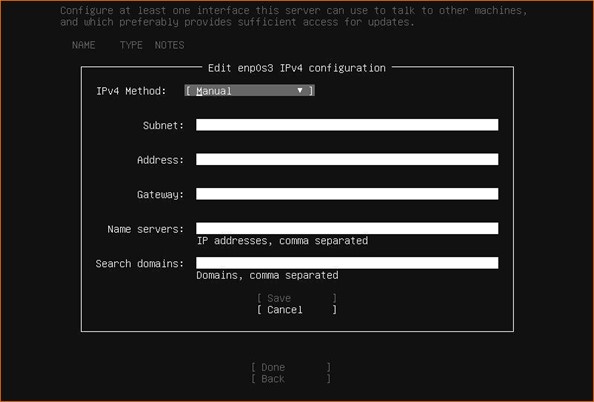The image size is (594, 402).
Task: Go Back using the Back button
Action: [291, 379]
